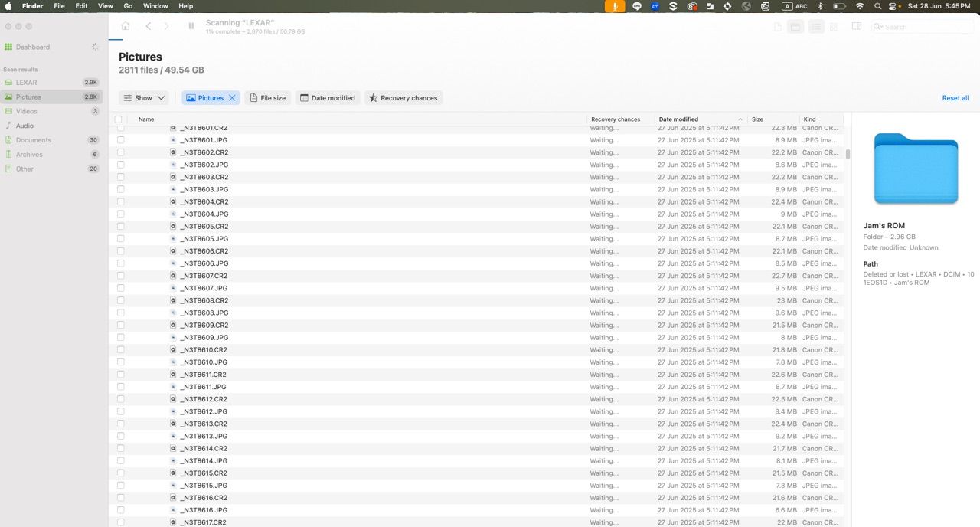Viewport: 980px width, 527px height.
Task: Open the Apple menu
Action: pos(9,6)
